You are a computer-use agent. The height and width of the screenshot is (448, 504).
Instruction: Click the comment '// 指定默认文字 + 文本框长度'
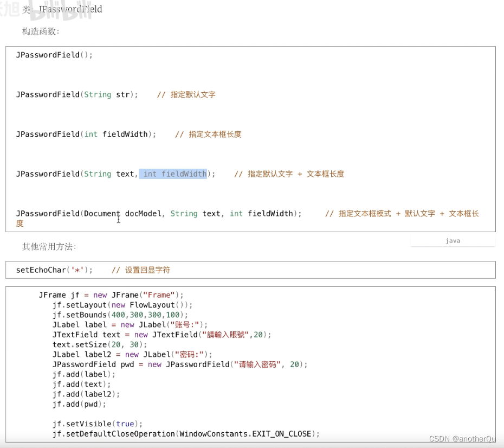pos(289,174)
